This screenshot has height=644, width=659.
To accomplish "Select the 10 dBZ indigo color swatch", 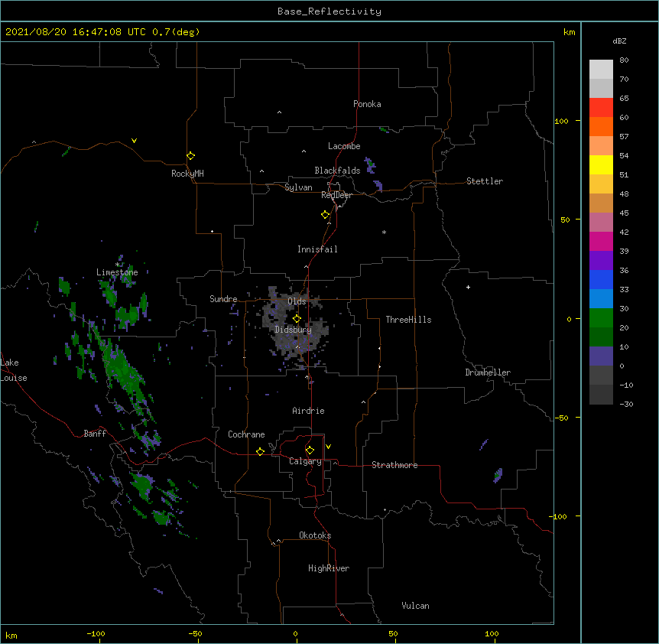I will point(601,356).
